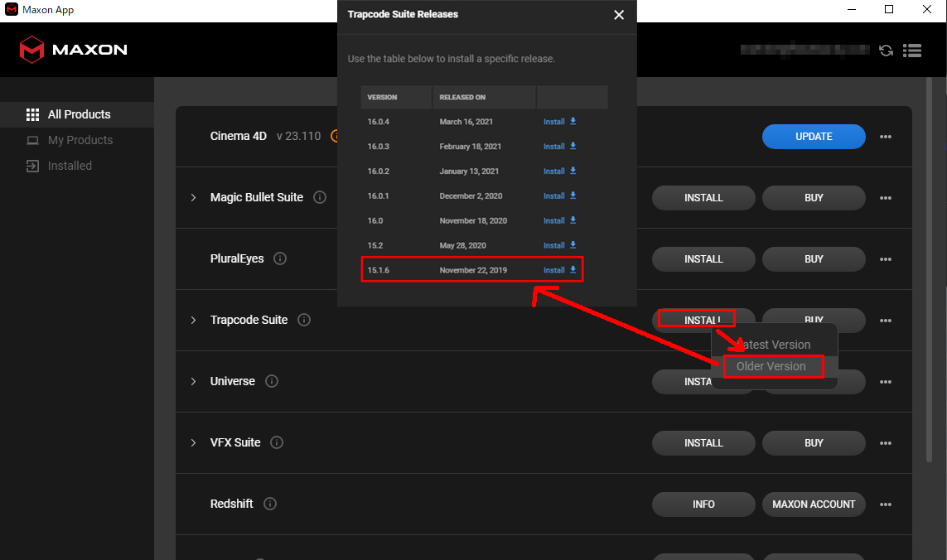Expand the Magic Bullet Suite row
This screenshot has width=947, height=560.
193,198
